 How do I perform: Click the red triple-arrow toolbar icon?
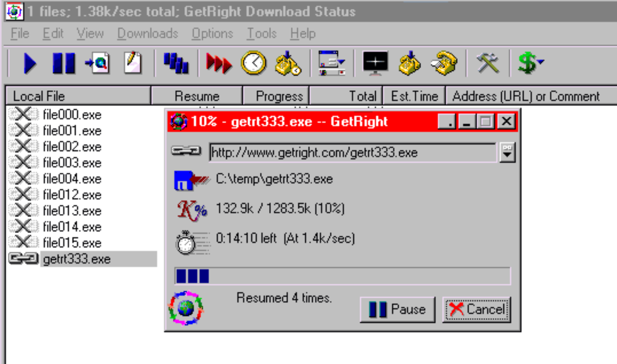coord(219,63)
